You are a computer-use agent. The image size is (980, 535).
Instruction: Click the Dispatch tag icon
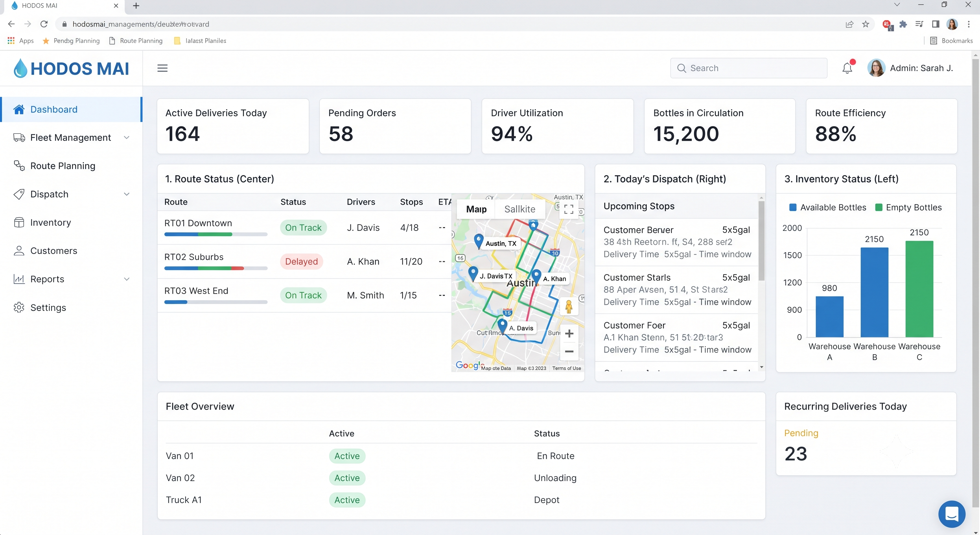(x=19, y=194)
